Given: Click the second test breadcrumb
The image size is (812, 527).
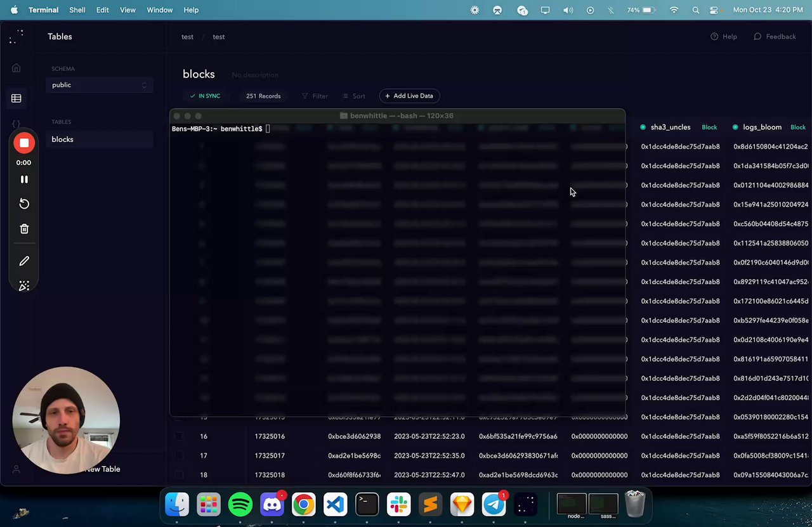Looking at the screenshot, I should (x=218, y=37).
